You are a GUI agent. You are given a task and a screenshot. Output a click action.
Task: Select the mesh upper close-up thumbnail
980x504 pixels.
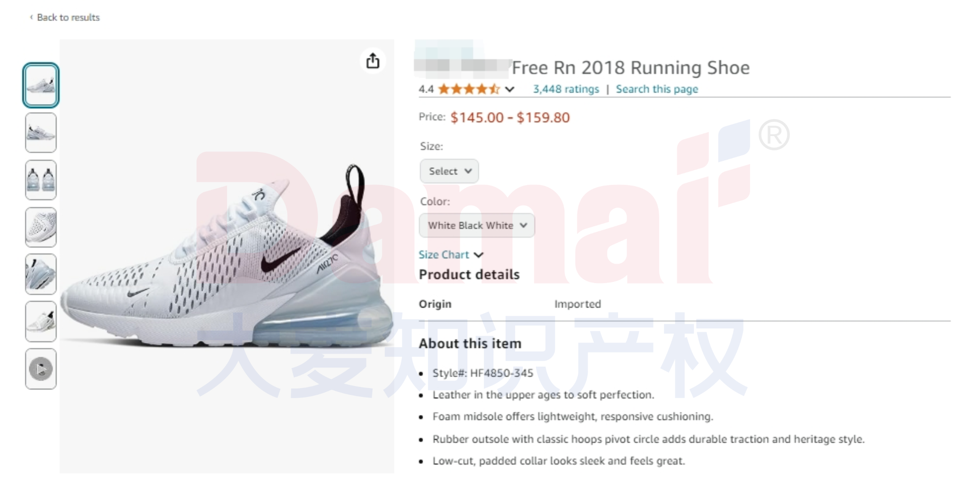click(x=41, y=227)
